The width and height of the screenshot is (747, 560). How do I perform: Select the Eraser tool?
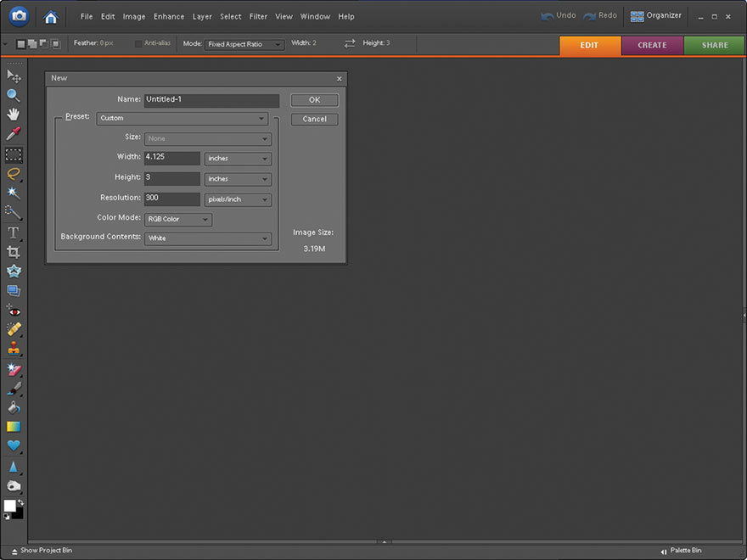(14, 369)
